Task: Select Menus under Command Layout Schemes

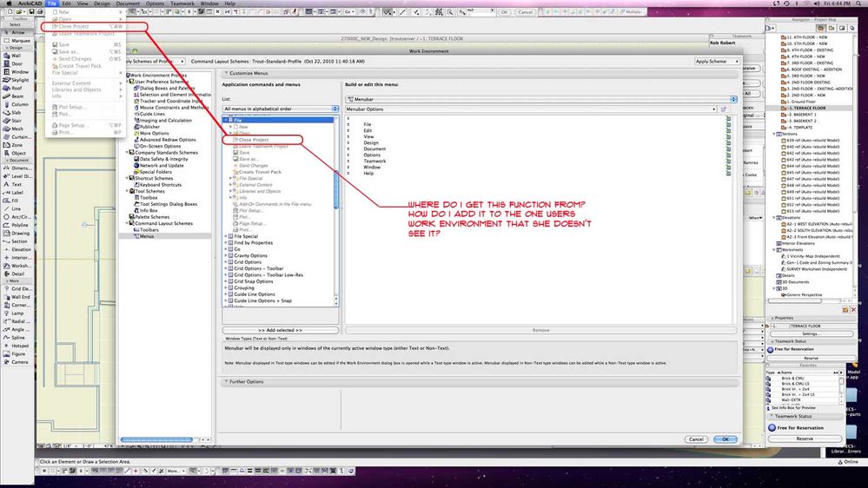Action: (146, 236)
